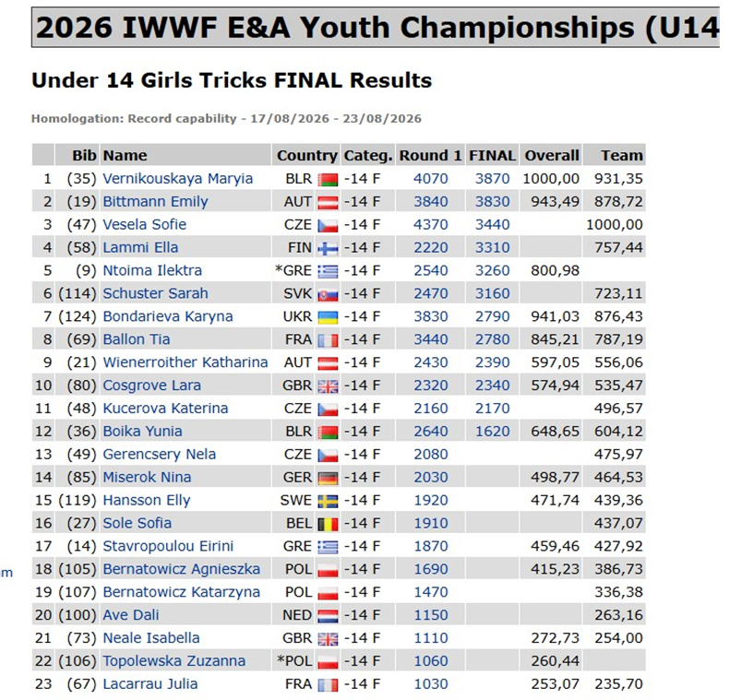View Vesela Sofie's Round 1 score 4370
The width and height of the screenshot is (741, 700).
pos(431,224)
